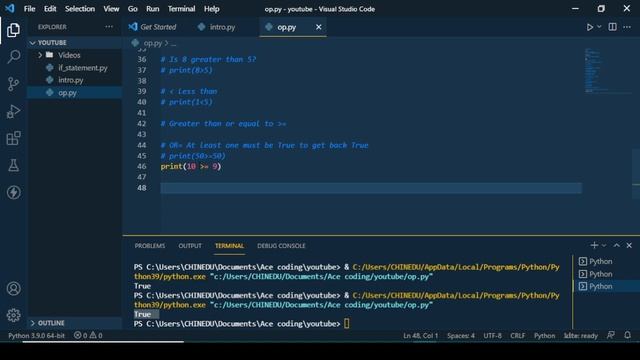The width and height of the screenshot is (640, 360).
Task: Open the View menu
Action: [x=111, y=9]
